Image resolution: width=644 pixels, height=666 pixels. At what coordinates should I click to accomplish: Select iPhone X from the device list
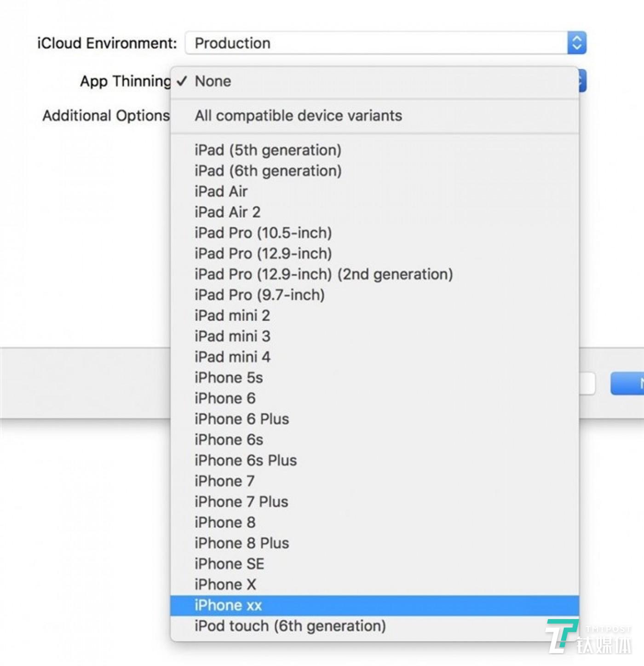(x=225, y=584)
